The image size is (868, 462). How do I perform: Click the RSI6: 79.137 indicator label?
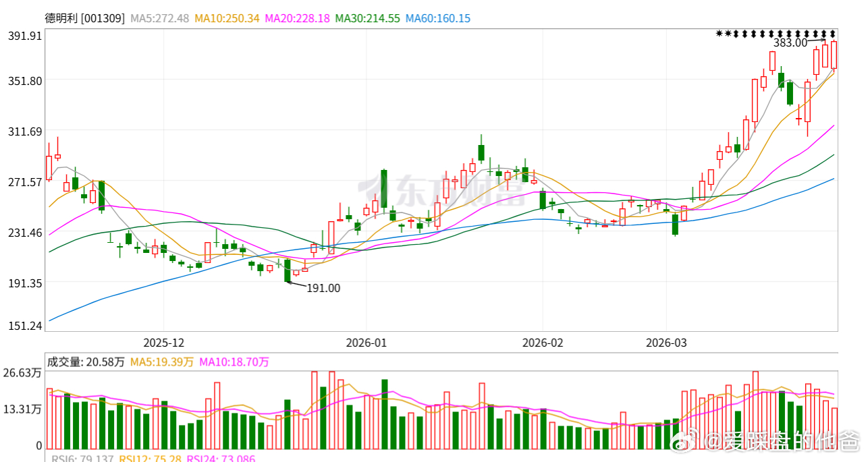82,459
